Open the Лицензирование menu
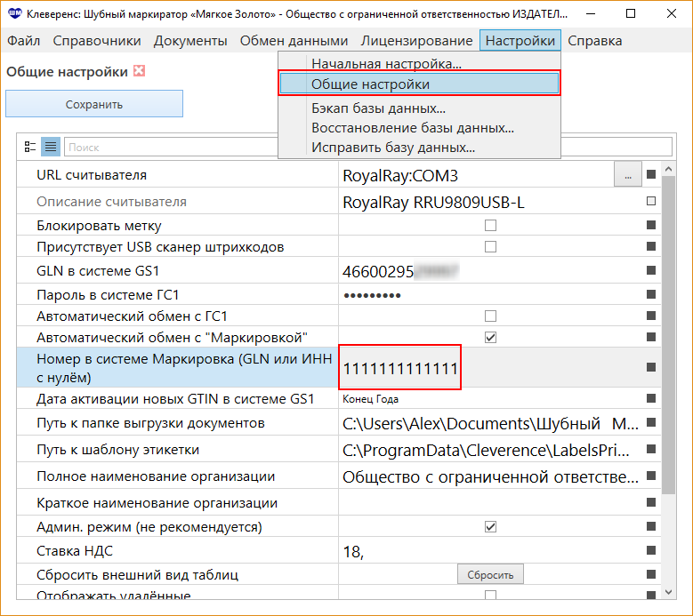Image resolution: width=693 pixels, height=616 pixels. coord(416,41)
